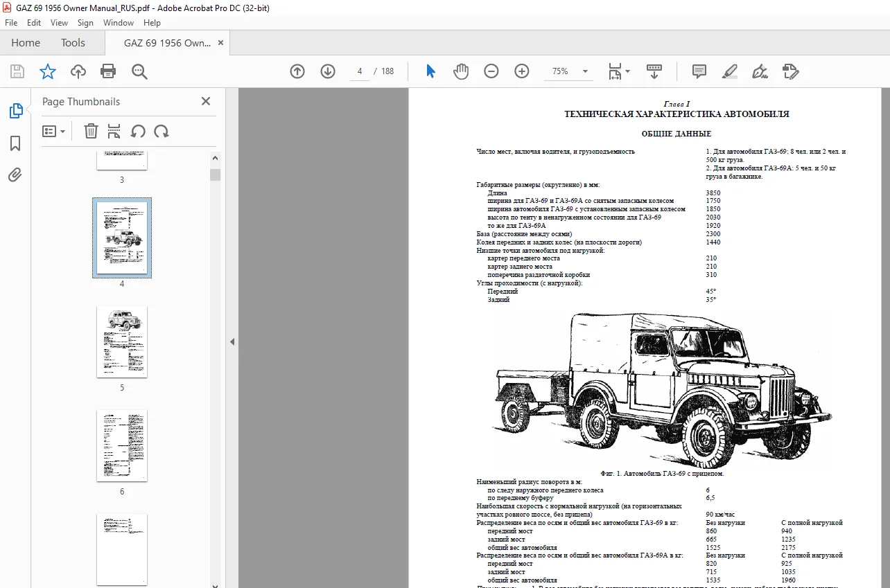
Task: Click the figure caption Фиг. 1
Action: pyautogui.click(x=663, y=474)
